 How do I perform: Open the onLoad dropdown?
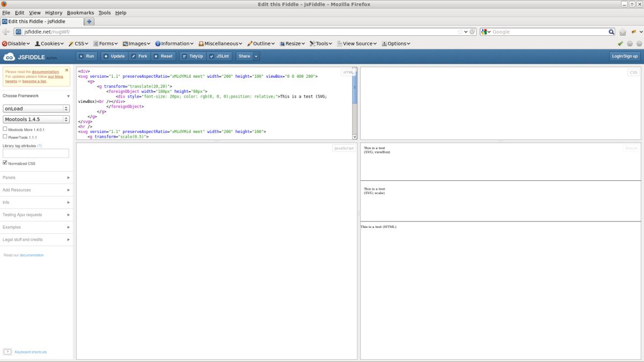pos(36,108)
